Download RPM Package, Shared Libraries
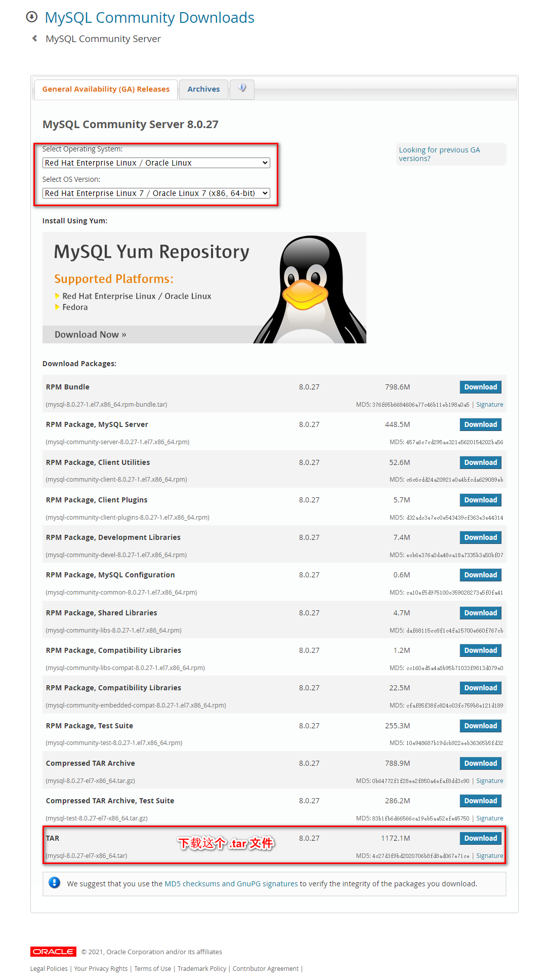The image size is (546, 980). click(481, 613)
